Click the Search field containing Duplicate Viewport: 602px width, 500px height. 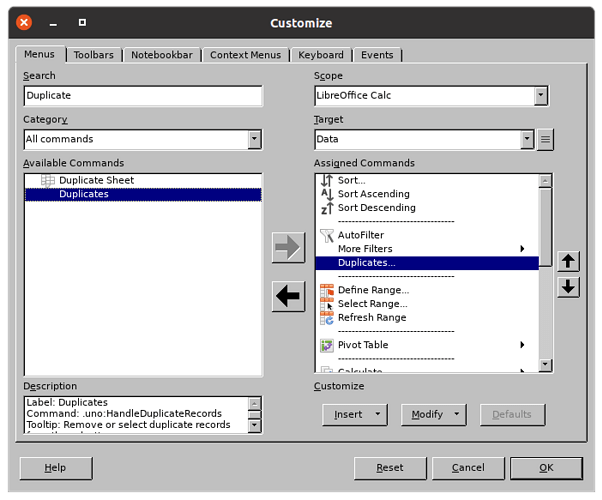coord(143,96)
